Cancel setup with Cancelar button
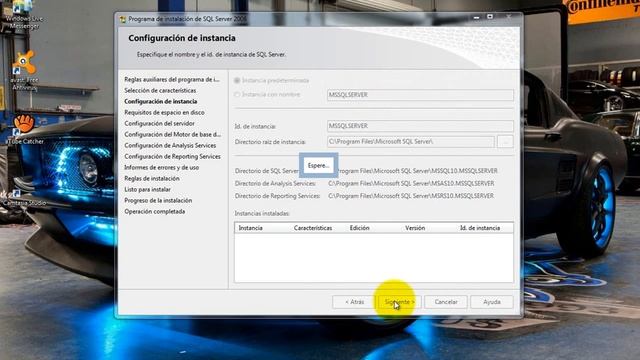Image resolution: width=640 pixels, height=360 pixels. 446,302
